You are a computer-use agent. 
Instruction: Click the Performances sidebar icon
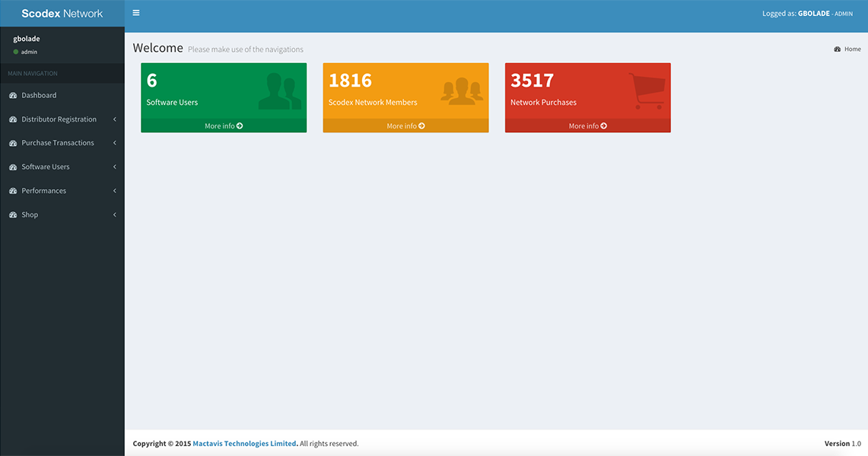(x=13, y=191)
